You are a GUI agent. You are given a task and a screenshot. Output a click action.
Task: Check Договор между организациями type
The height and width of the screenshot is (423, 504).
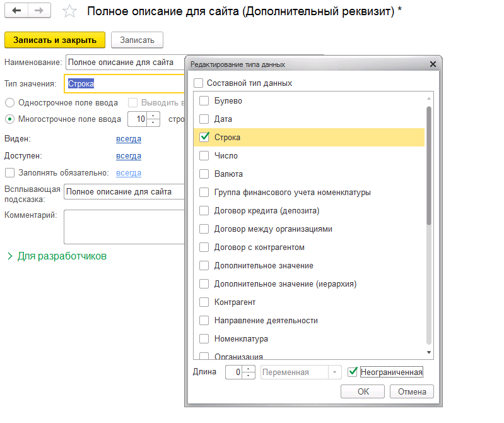pos(204,229)
